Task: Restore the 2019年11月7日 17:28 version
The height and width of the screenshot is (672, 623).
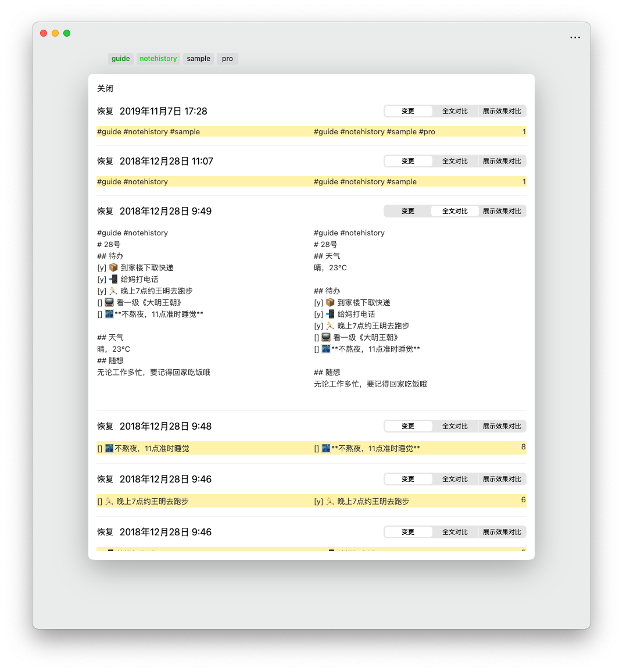Action: pos(105,111)
